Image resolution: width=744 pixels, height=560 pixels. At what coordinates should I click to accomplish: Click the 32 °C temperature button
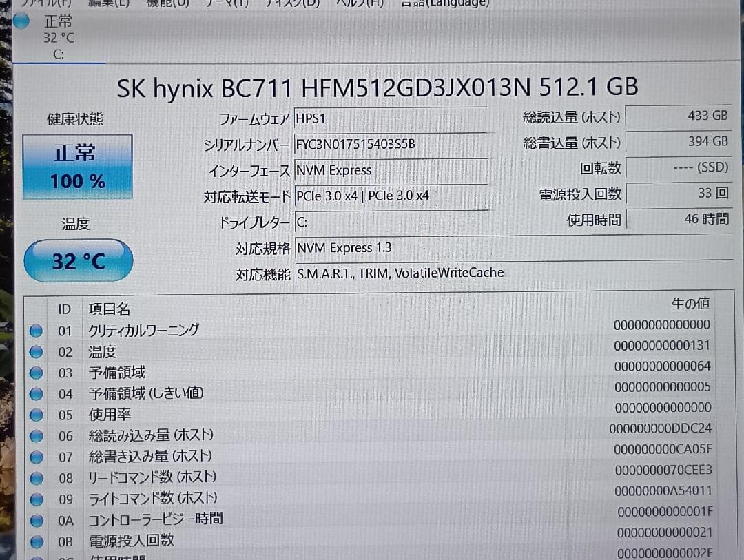click(79, 261)
